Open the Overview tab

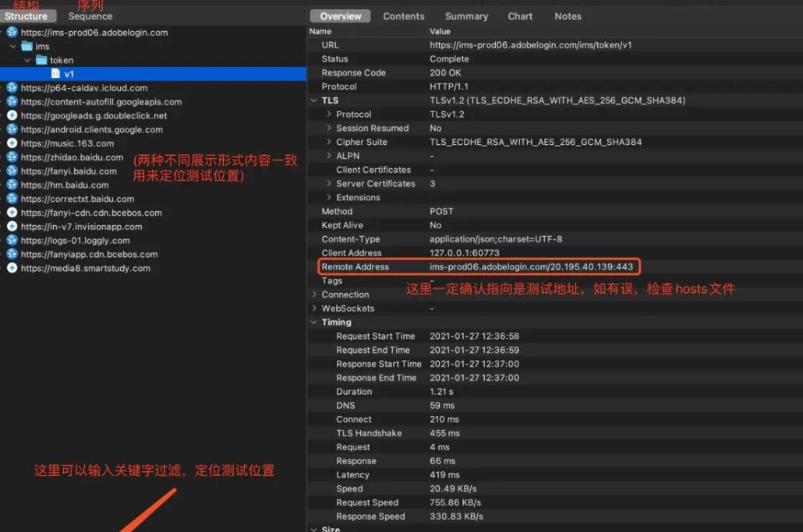340,16
